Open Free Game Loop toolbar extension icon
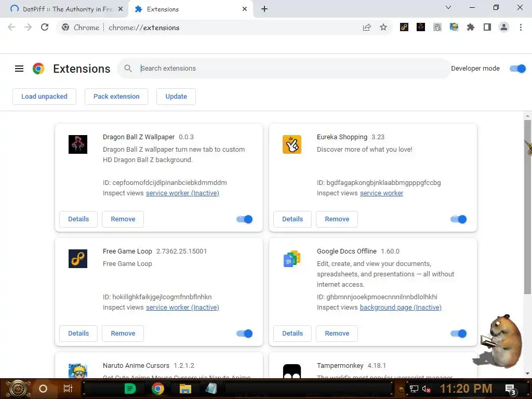This screenshot has width=532, height=399. tap(404, 27)
